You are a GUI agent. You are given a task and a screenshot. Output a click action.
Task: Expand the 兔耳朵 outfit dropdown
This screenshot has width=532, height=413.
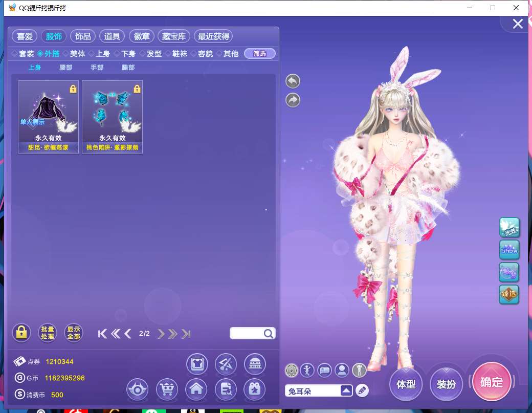tap(347, 390)
